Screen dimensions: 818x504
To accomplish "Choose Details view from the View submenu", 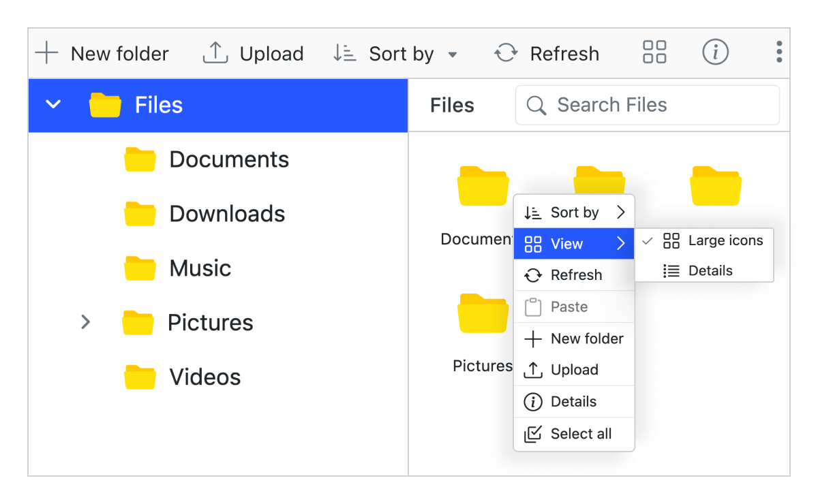I will coord(712,270).
